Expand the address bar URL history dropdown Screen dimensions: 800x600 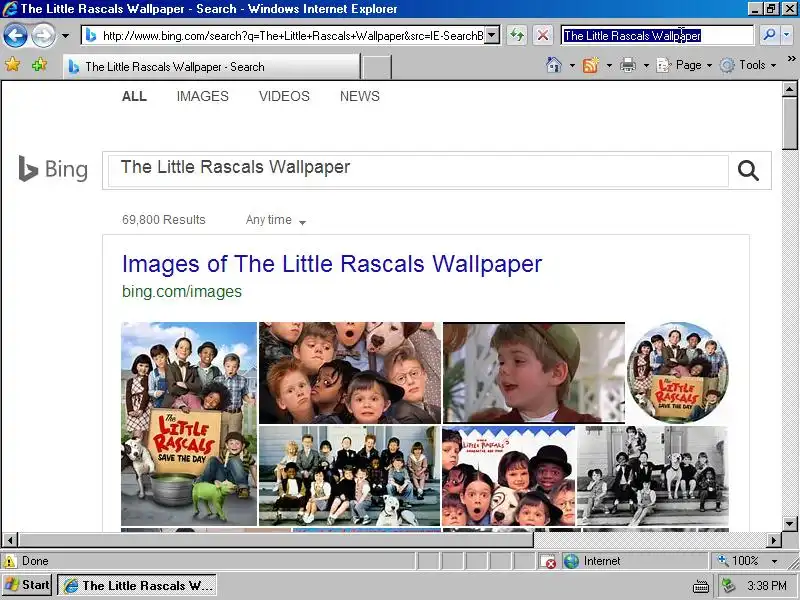[492, 35]
